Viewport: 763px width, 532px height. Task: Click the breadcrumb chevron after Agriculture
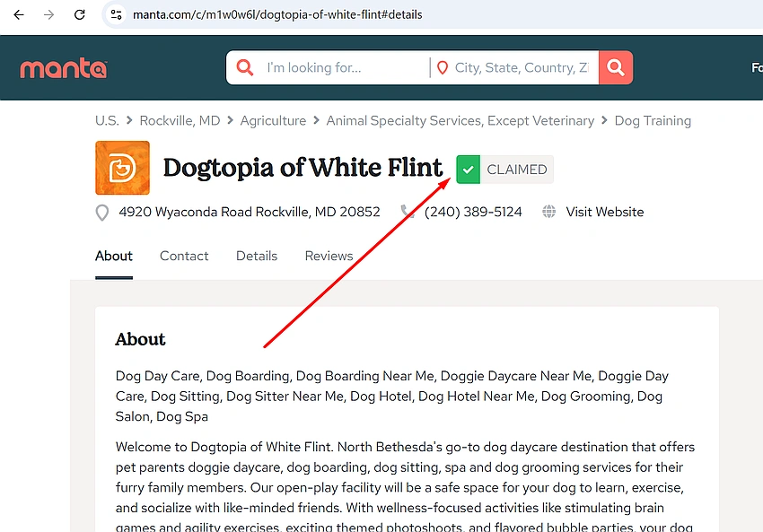pos(316,120)
